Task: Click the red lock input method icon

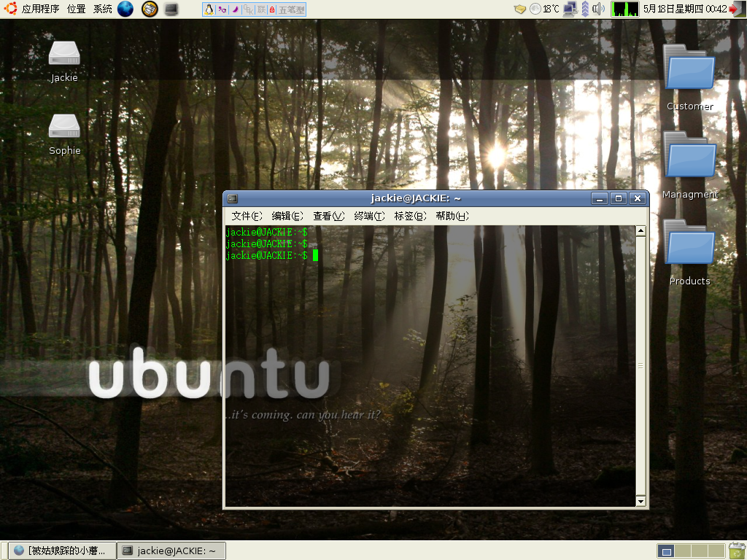Action: pyautogui.click(x=272, y=9)
